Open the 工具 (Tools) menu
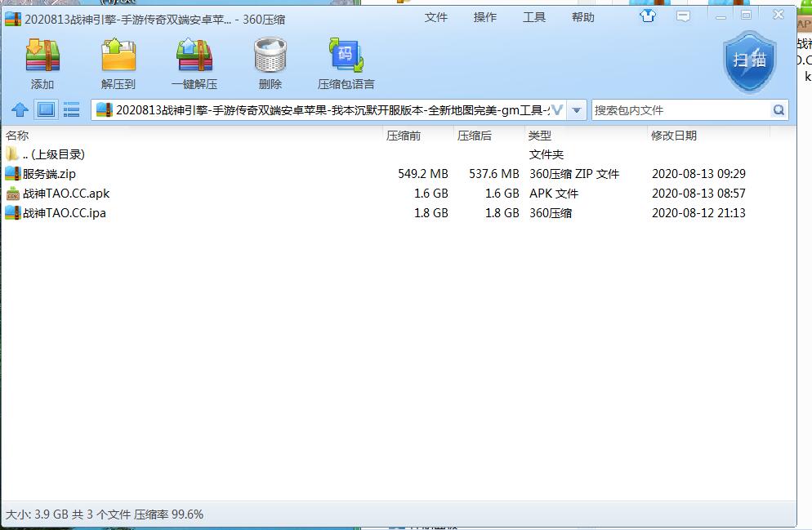 [x=533, y=17]
